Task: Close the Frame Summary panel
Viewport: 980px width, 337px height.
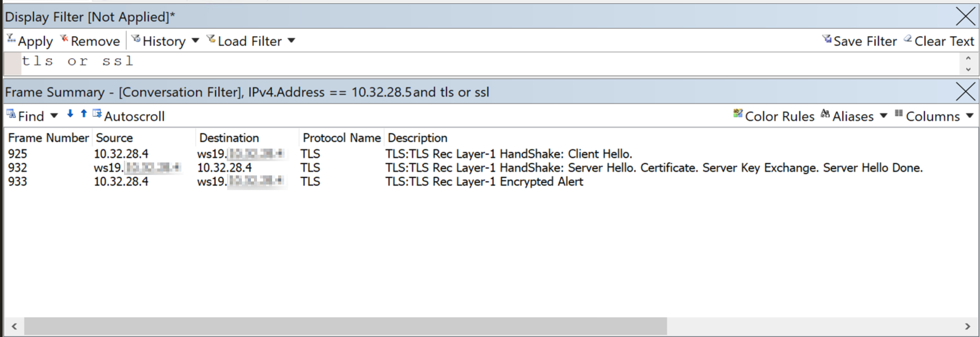Action: [x=966, y=92]
